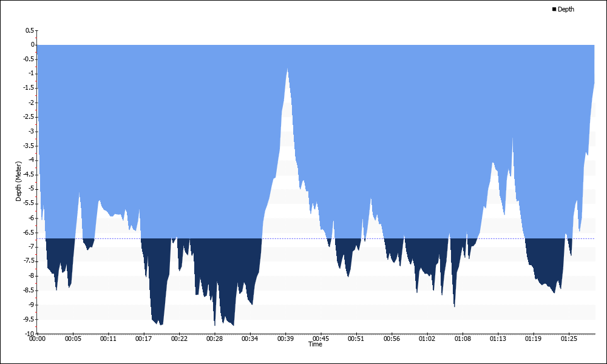Click the -8.5 depth axis label
This screenshot has width=607, height=364.
pos(29,291)
